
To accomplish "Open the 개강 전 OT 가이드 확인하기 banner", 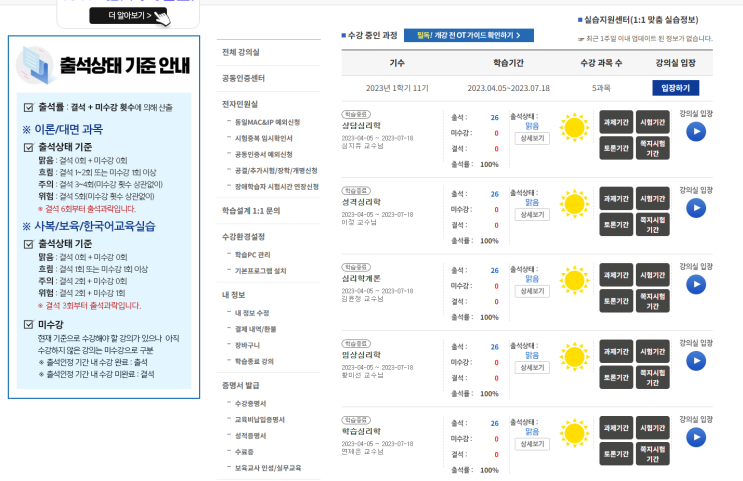I will tap(469, 35).
